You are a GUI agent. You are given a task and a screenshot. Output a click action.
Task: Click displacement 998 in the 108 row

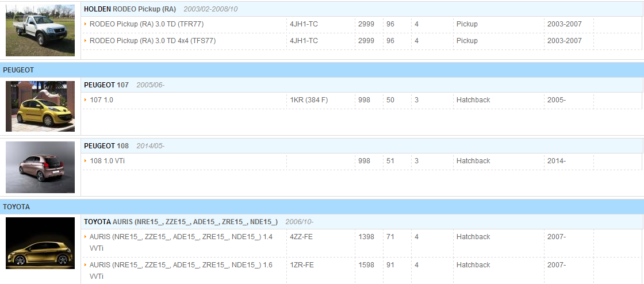(365, 161)
